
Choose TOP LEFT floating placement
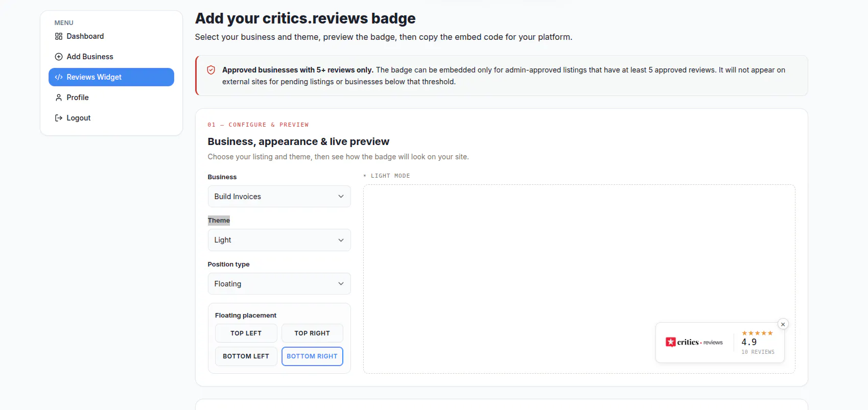246,333
